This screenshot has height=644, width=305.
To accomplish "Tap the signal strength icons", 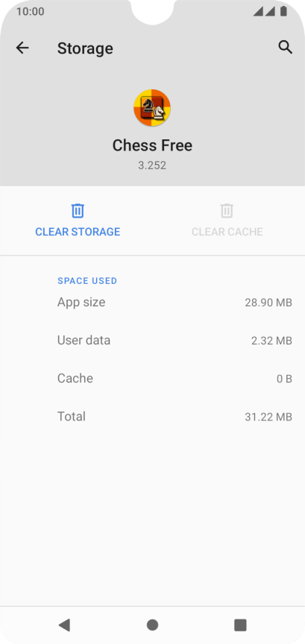I will 264,11.
